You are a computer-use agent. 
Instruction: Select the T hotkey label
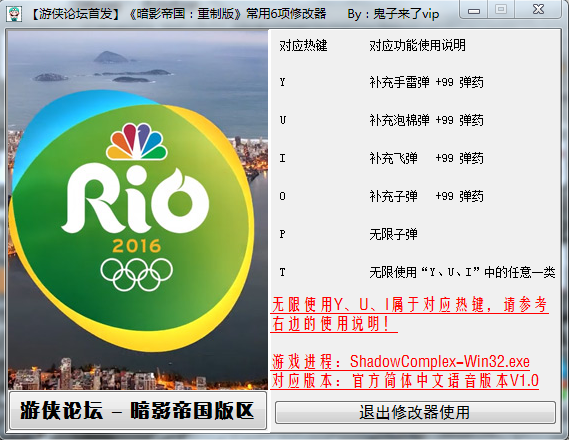click(x=283, y=272)
